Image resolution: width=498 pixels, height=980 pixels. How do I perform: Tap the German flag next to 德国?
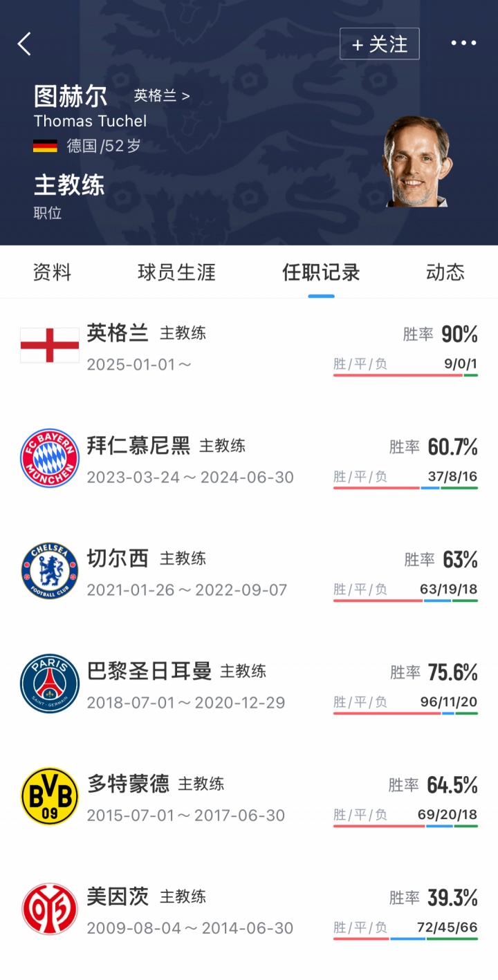tap(45, 146)
